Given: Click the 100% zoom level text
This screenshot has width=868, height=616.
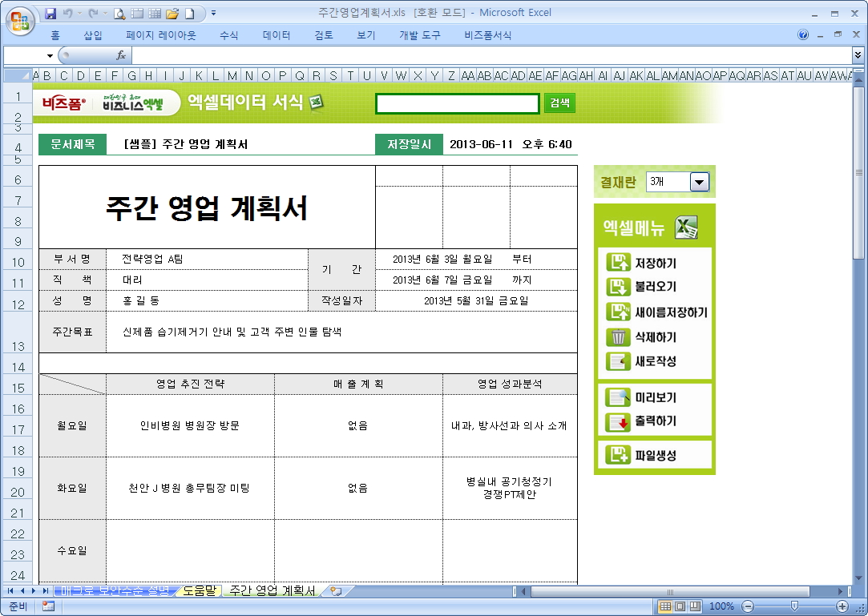Looking at the screenshot, I should tap(721, 606).
